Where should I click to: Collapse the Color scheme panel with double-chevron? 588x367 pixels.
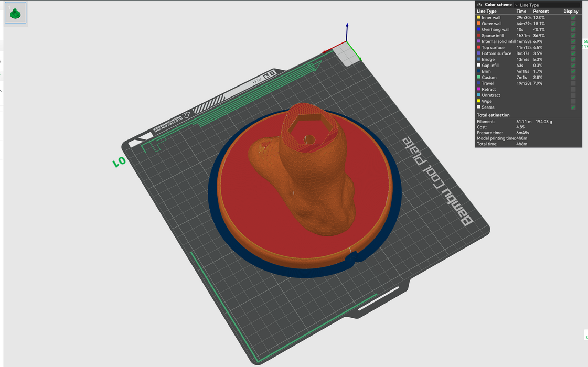click(479, 5)
